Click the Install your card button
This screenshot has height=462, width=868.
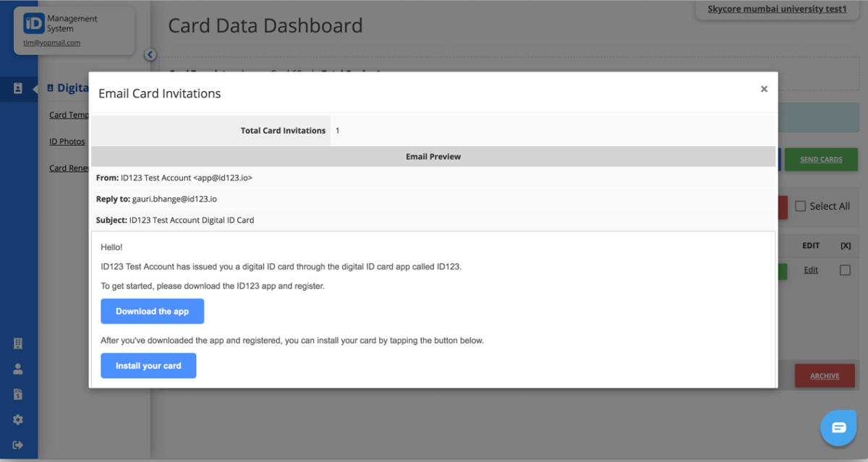(148, 365)
